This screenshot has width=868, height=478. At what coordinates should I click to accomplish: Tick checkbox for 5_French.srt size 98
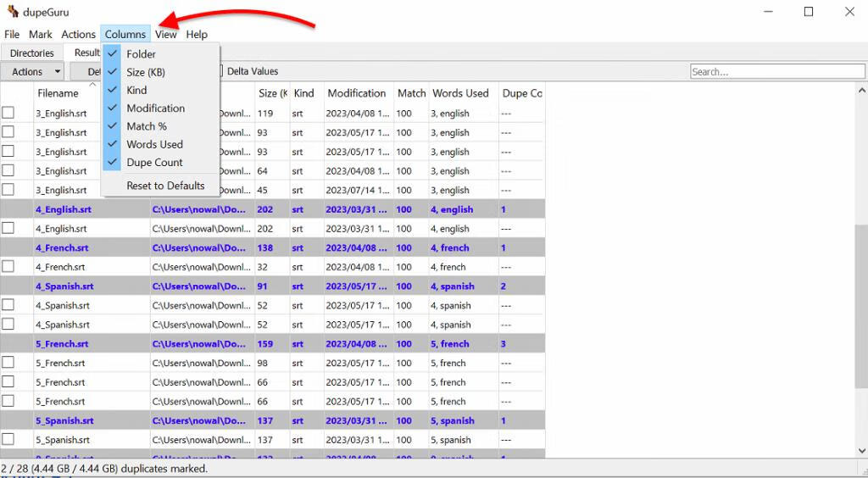[x=8, y=363]
